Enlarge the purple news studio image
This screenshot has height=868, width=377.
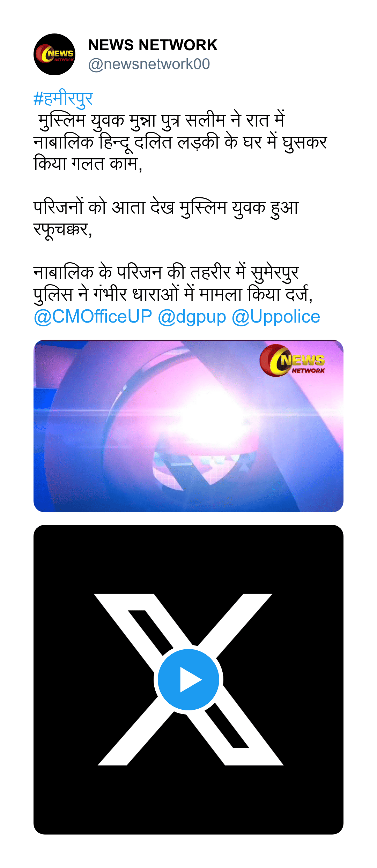188,426
